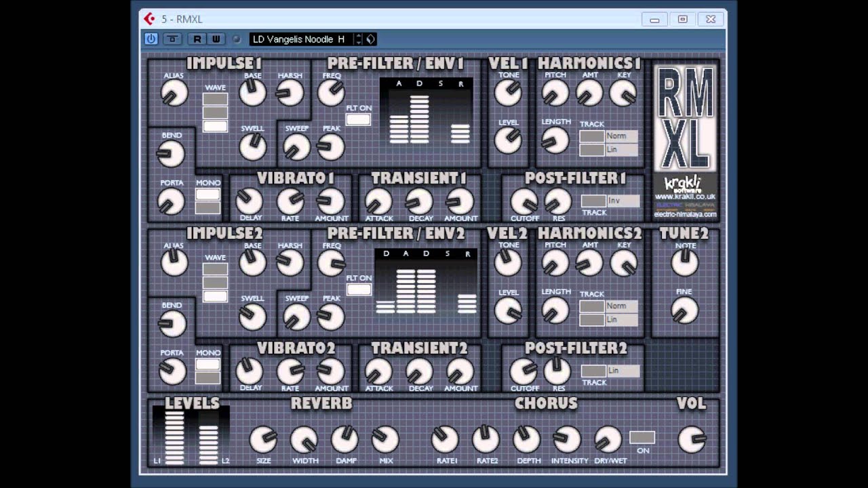Image resolution: width=868 pixels, height=488 pixels.
Task: Click the Impulse1 PORTA knob
Action: [171, 201]
